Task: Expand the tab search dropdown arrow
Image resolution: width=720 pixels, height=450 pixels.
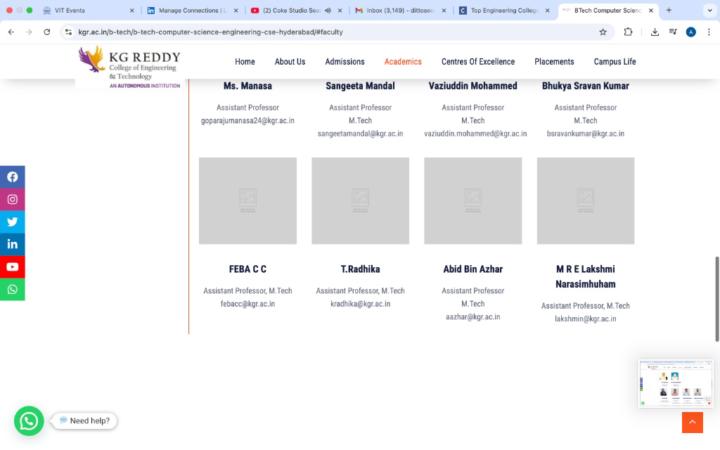Action: point(709,10)
